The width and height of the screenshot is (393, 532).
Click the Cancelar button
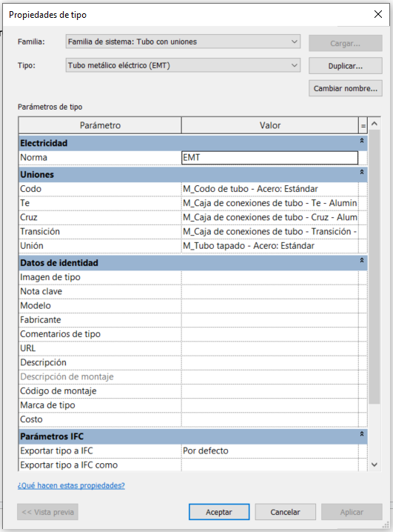tap(285, 512)
